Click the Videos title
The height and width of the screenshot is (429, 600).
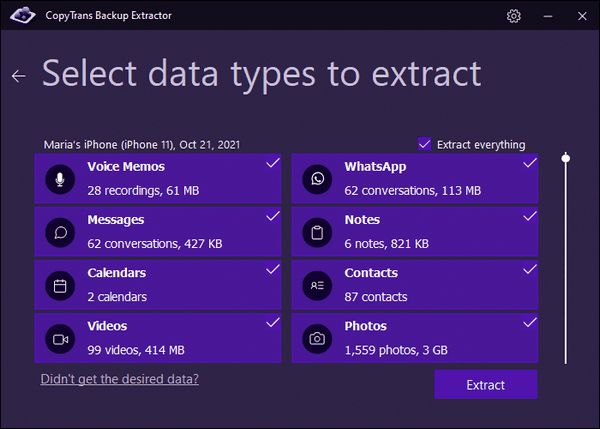pyautogui.click(x=107, y=326)
